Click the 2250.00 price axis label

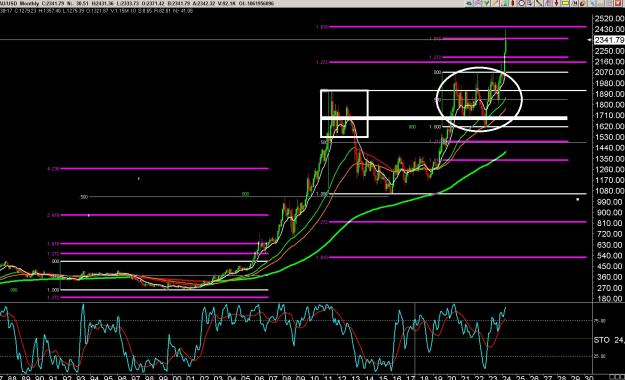609,51
